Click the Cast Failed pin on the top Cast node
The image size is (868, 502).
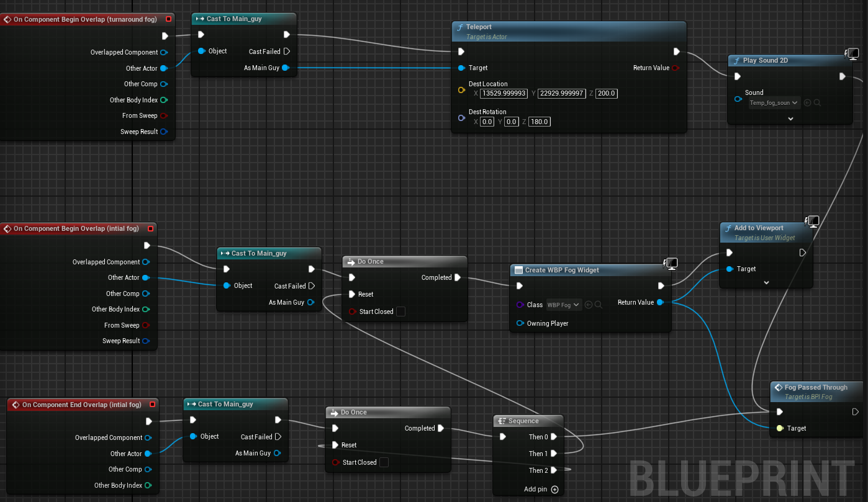(x=286, y=52)
